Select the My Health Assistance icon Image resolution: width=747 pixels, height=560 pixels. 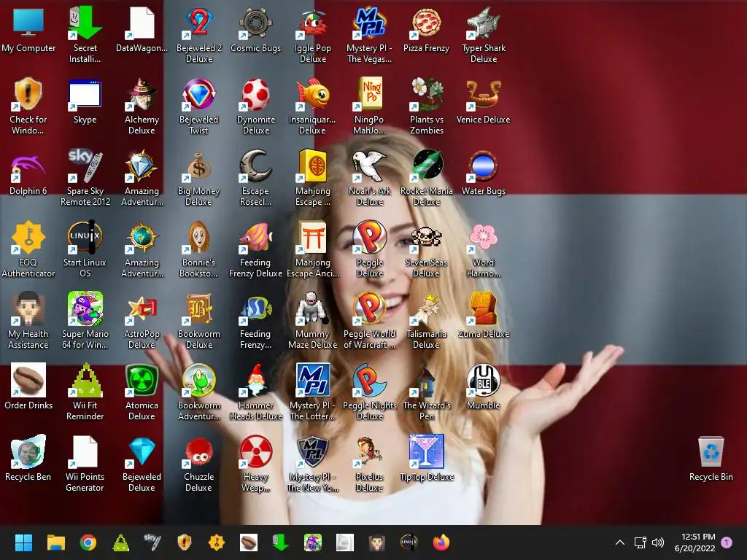(x=28, y=308)
